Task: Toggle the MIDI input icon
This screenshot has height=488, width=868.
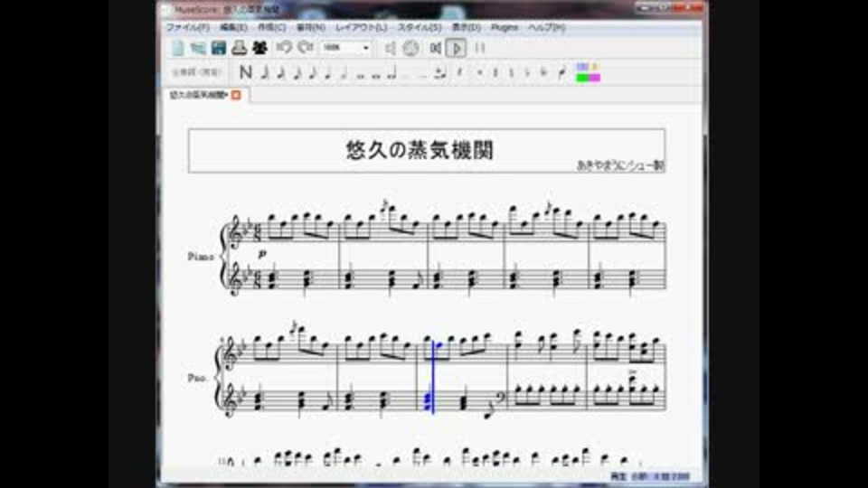Action: 410,48
